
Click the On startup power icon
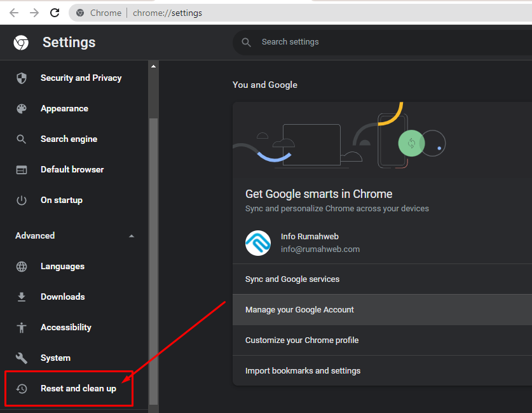(22, 200)
